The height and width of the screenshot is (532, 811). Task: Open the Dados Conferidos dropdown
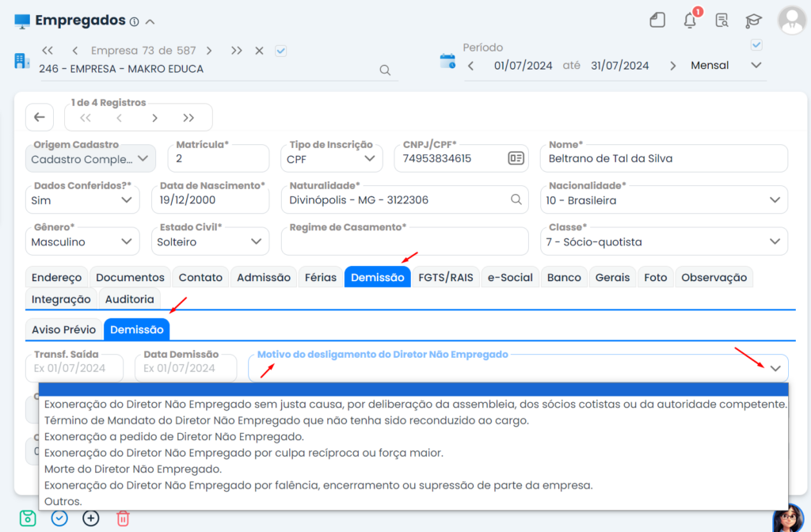coord(82,200)
